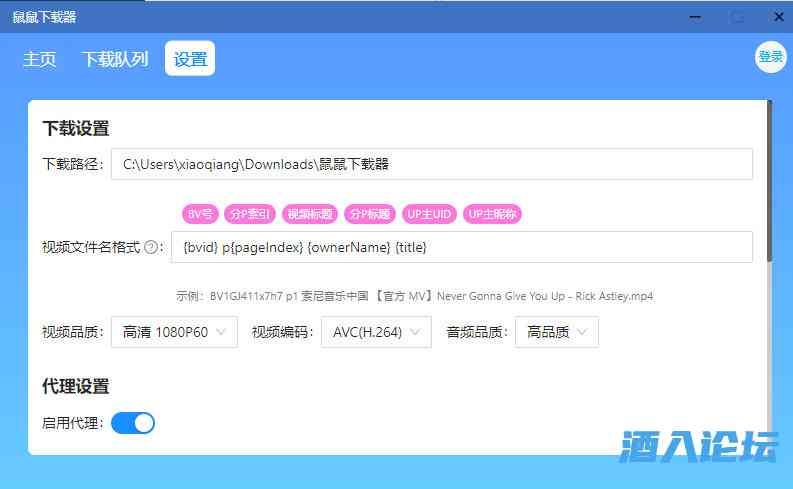Open the 下载队列 tab
793x489 pixels.
[115, 59]
